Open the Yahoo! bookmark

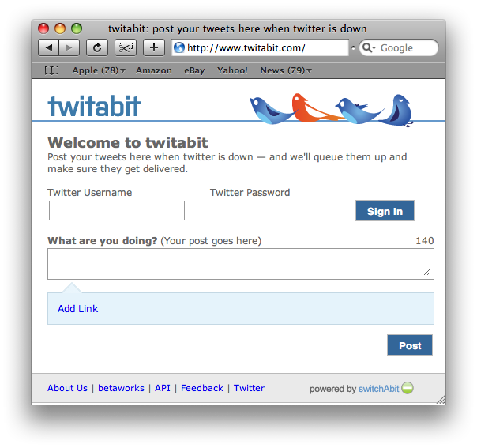pos(232,70)
